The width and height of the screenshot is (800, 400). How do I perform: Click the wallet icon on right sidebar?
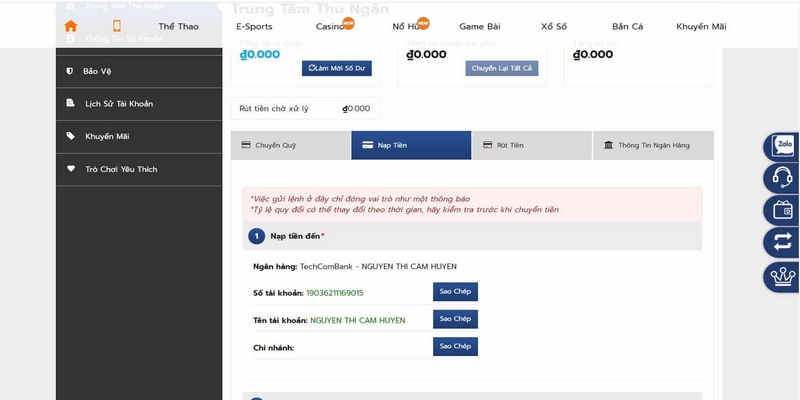pyautogui.click(x=781, y=211)
